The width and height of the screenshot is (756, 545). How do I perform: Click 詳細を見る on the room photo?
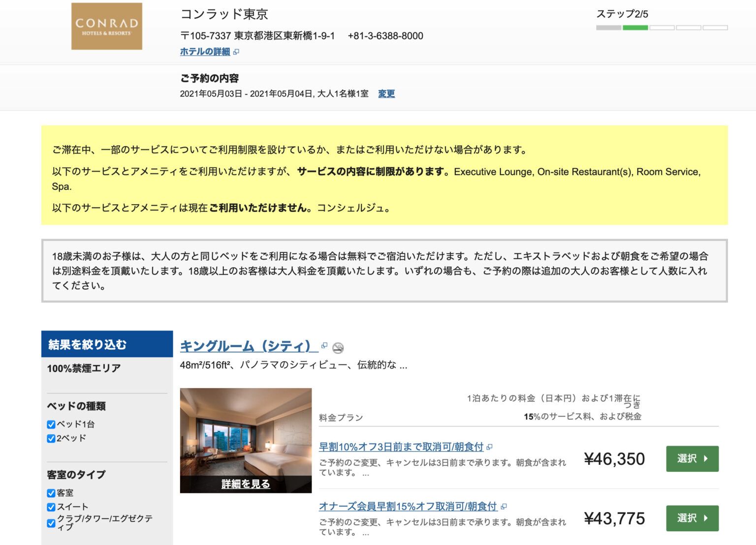coord(246,484)
